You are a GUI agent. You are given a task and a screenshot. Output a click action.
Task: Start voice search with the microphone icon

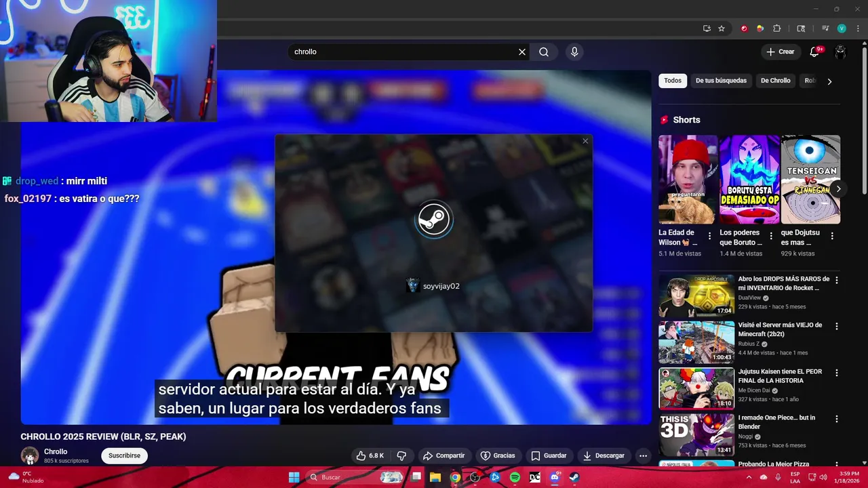click(574, 52)
